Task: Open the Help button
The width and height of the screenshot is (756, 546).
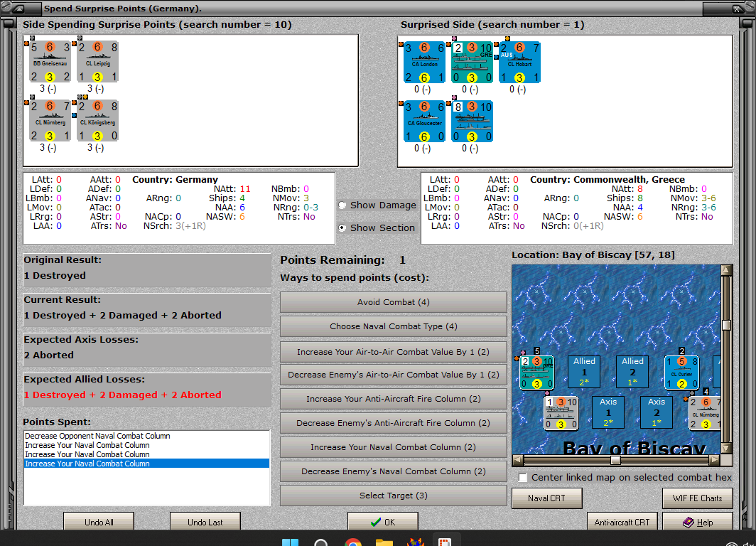Action: pos(698,522)
